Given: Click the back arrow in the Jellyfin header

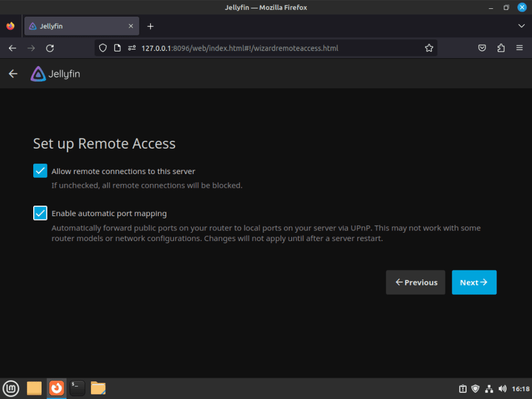Looking at the screenshot, I should [x=12, y=73].
